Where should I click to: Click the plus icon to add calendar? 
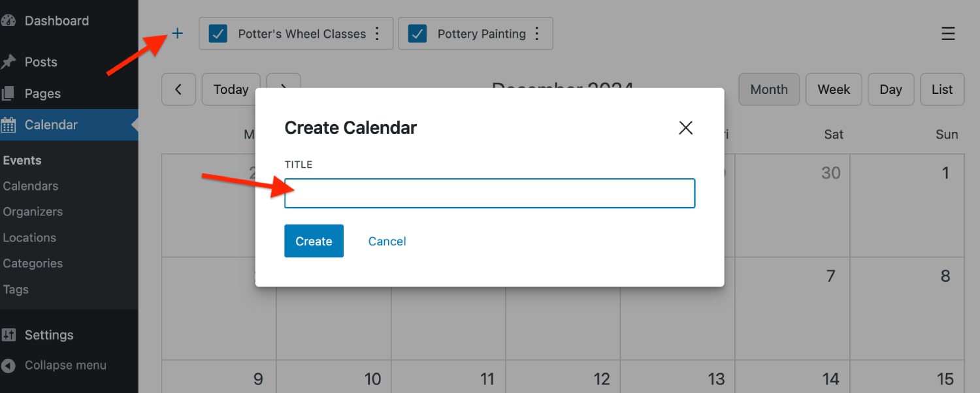(177, 33)
